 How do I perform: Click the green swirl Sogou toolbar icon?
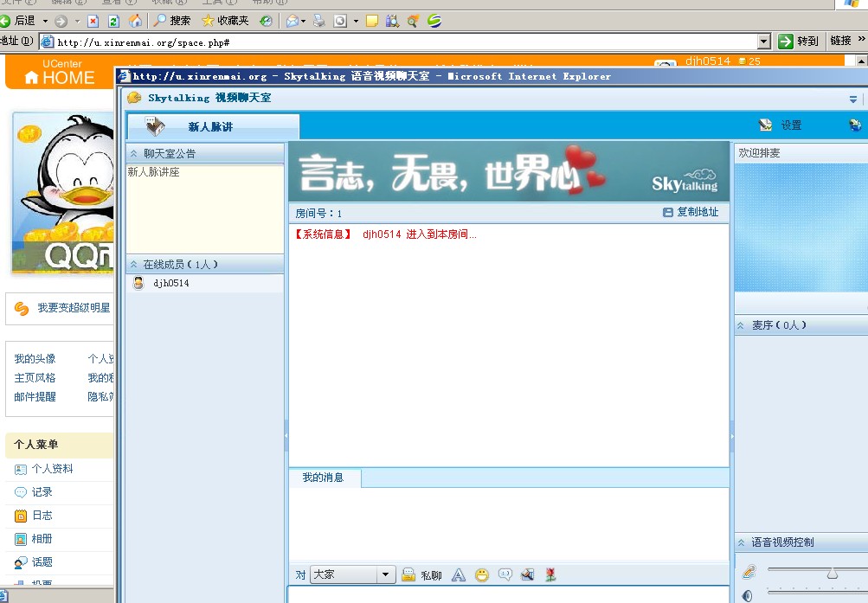pos(434,21)
